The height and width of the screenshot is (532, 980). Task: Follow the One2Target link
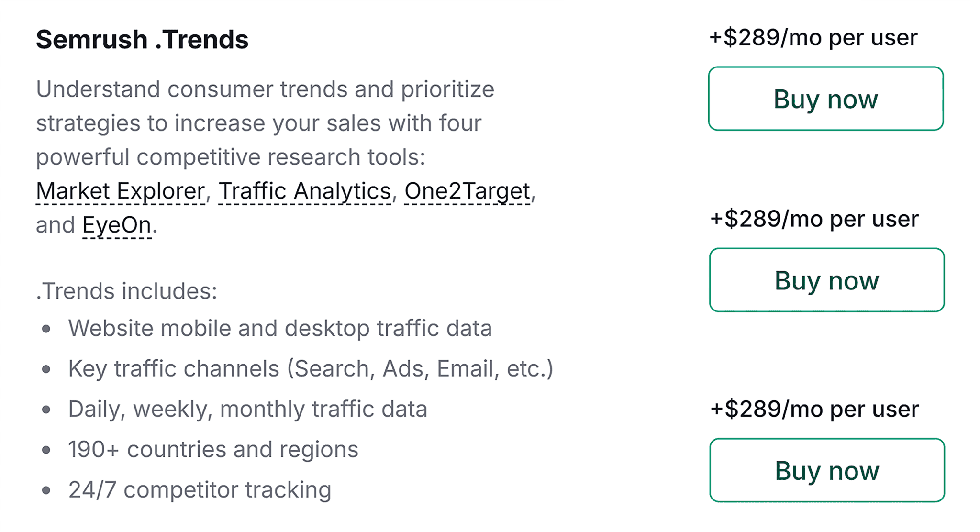[467, 191]
